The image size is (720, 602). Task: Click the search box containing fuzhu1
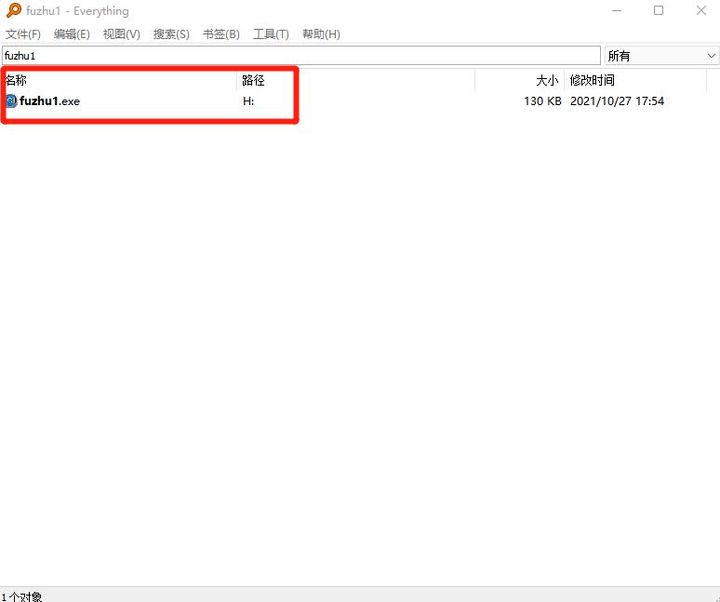click(300, 56)
